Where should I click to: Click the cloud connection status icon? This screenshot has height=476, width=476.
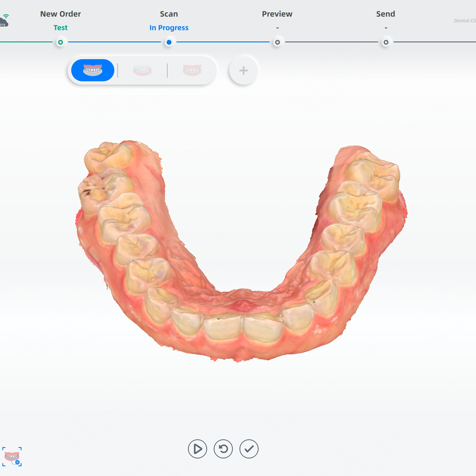4,21
